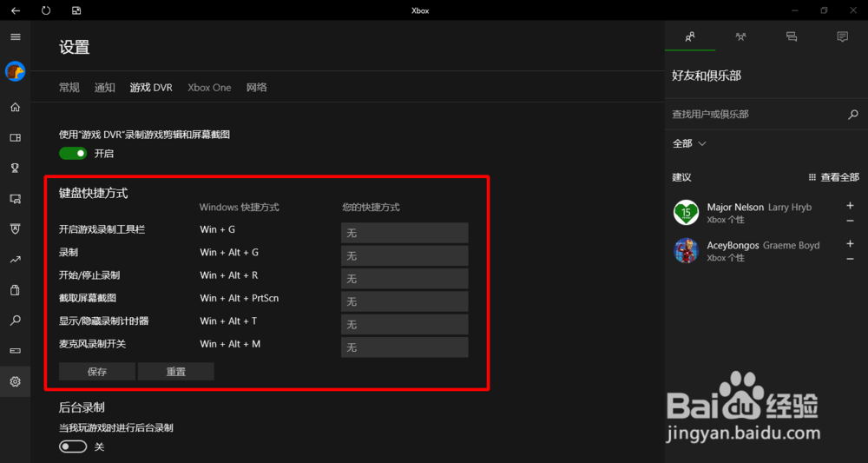Open the user profile avatar
868x463 pixels.
[15, 71]
